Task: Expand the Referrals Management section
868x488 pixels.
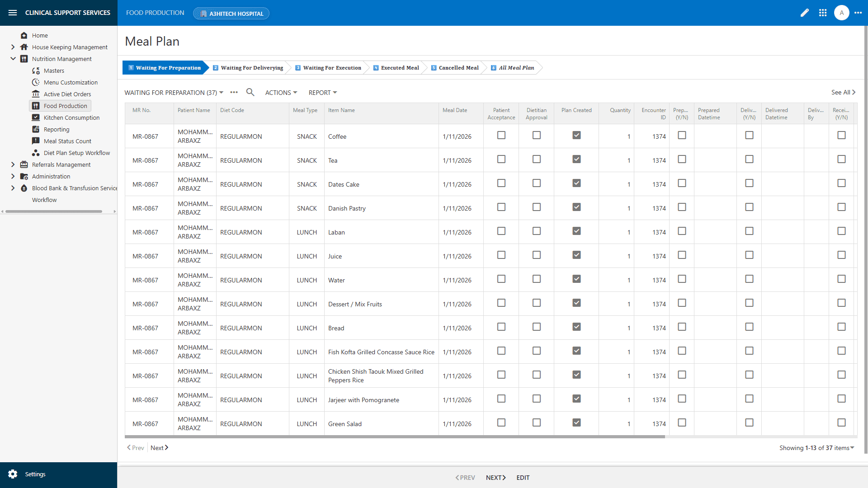Action: pyautogui.click(x=13, y=164)
